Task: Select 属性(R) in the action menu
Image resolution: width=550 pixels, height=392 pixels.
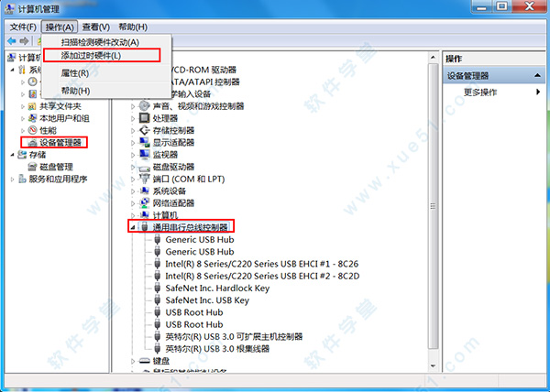Action: (x=74, y=73)
